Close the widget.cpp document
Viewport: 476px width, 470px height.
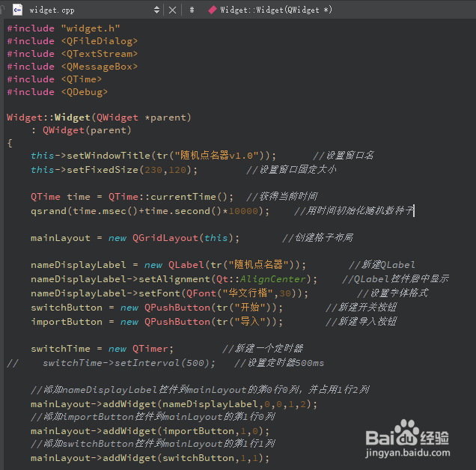click(172, 10)
